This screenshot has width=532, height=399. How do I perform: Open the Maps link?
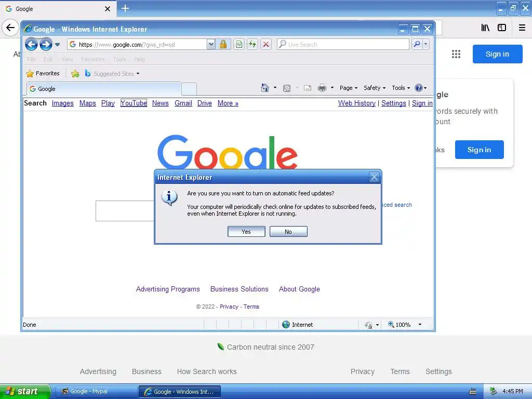click(87, 103)
